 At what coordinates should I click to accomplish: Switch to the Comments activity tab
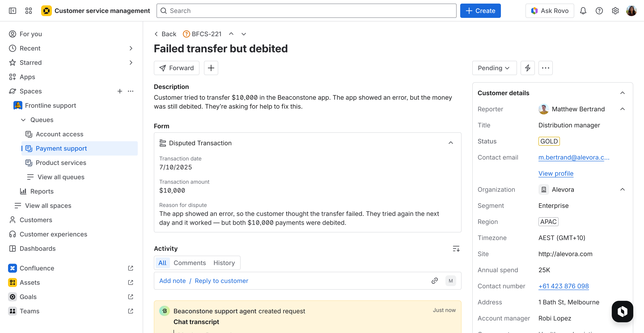[x=189, y=263]
